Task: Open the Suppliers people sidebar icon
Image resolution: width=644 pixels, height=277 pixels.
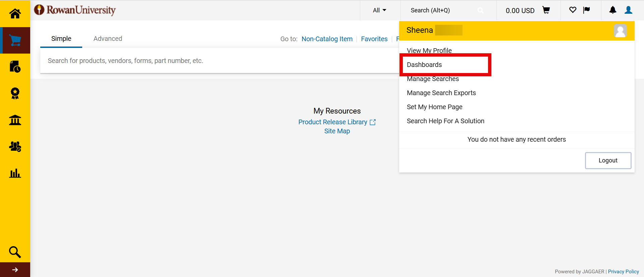Action: 15,146
